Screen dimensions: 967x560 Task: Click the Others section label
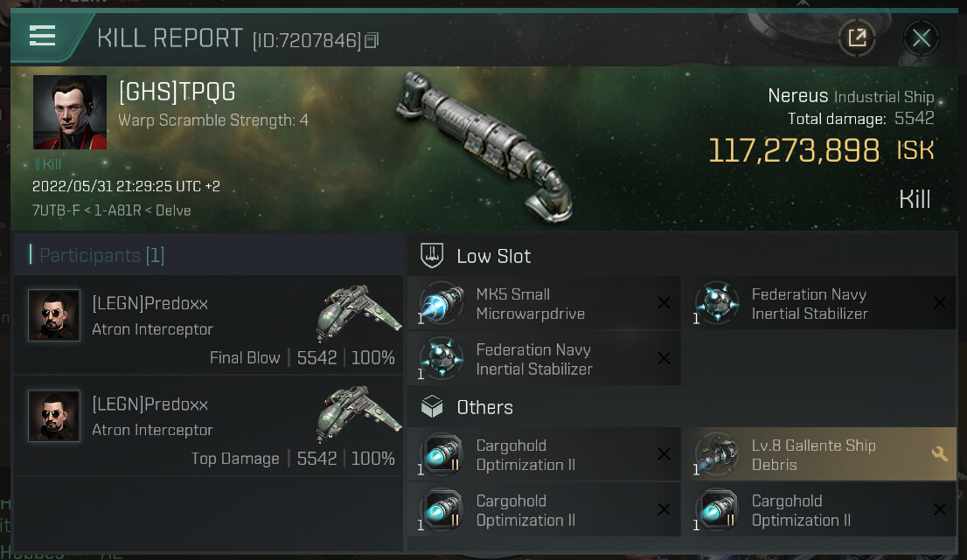click(485, 407)
